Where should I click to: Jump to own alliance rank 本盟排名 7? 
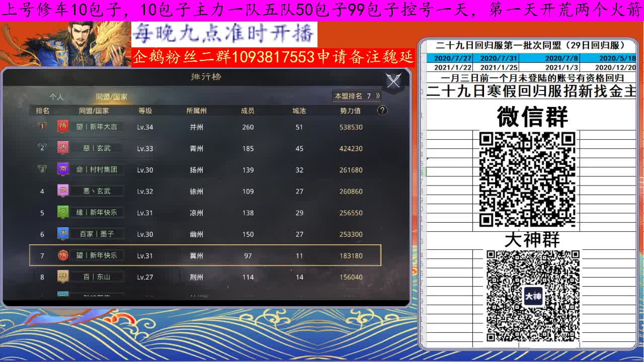click(x=357, y=96)
